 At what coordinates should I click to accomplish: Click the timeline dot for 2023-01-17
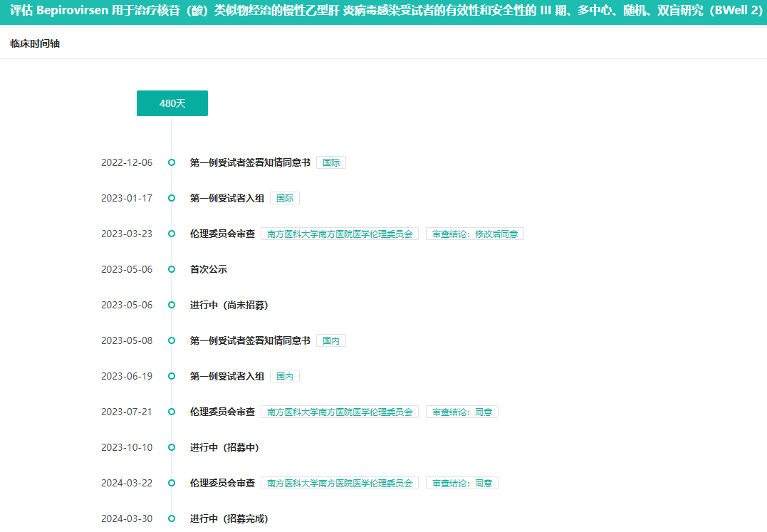click(x=172, y=198)
